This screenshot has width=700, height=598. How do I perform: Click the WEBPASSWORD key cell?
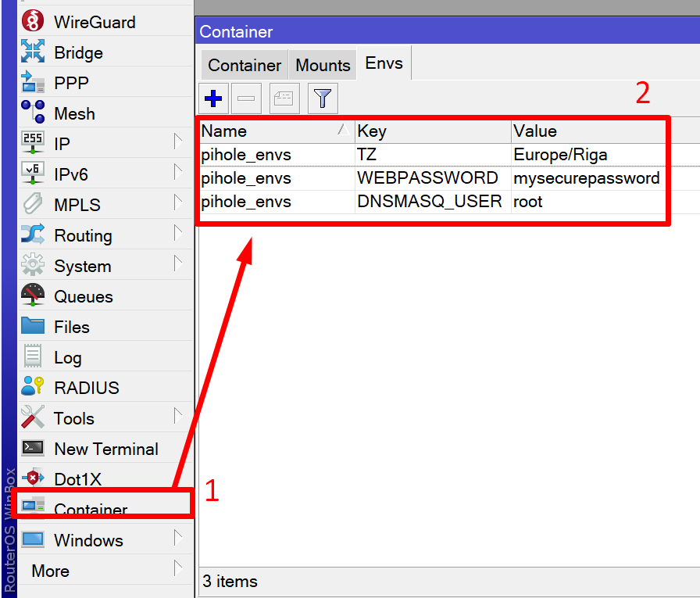point(433,178)
